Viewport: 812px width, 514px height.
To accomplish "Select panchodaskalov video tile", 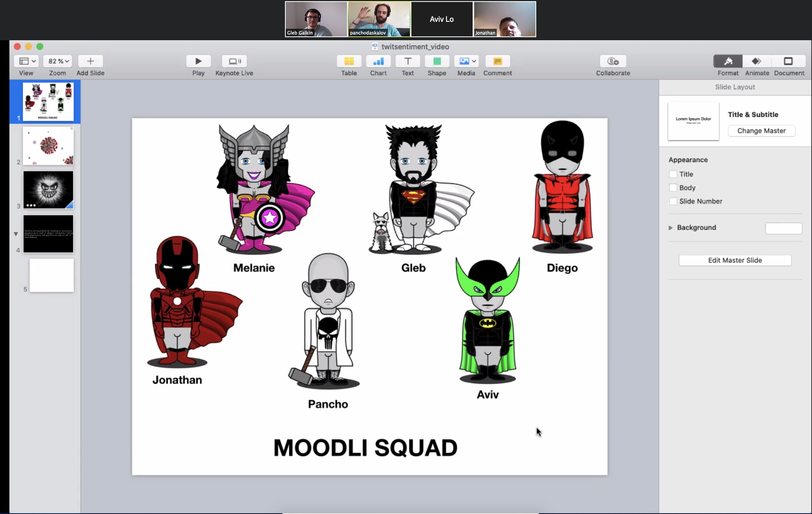I will click(379, 19).
